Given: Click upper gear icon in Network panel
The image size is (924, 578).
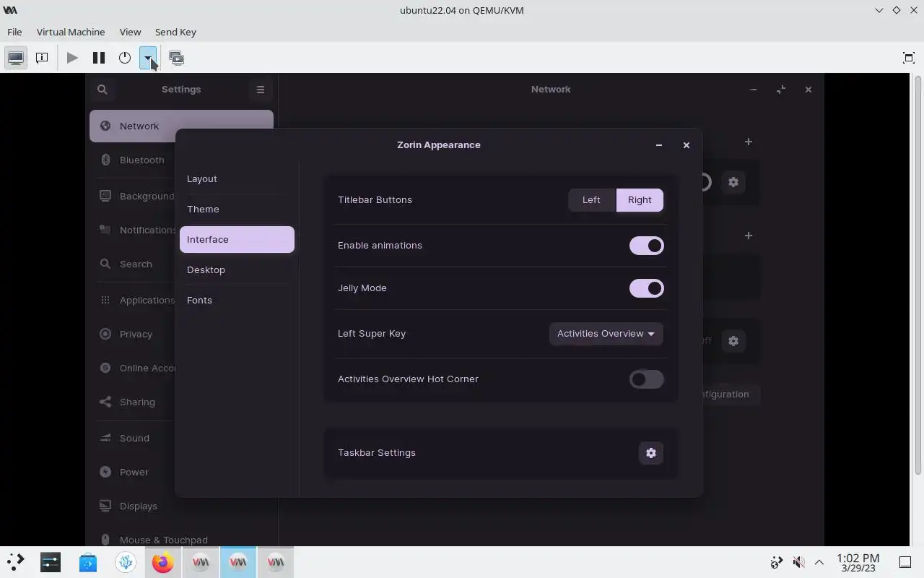Looking at the screenshot, I should tap(733, 182).
